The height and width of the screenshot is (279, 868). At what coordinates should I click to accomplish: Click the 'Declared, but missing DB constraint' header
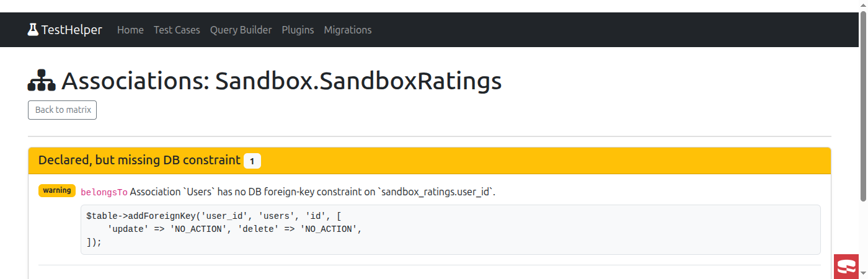point(429,161)
